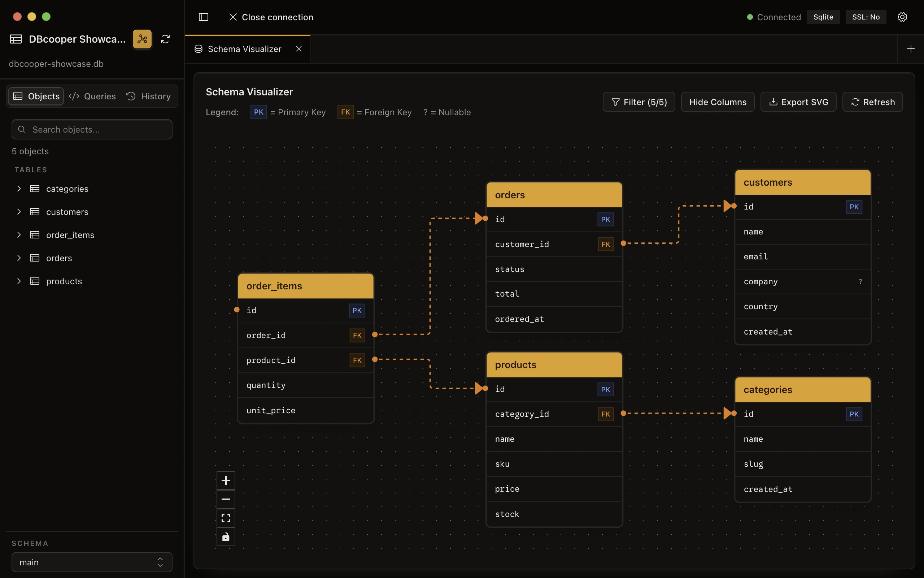The width and height of the screenshot is (924, 578).
Task: Click the PK badge on customers id
Action: point(854,207)
